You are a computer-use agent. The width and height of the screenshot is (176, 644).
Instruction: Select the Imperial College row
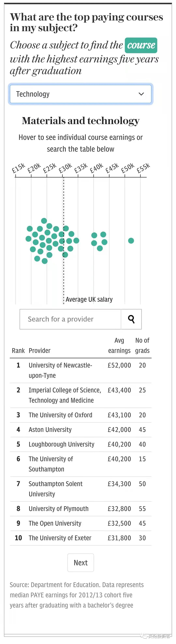tap(81, 395)
